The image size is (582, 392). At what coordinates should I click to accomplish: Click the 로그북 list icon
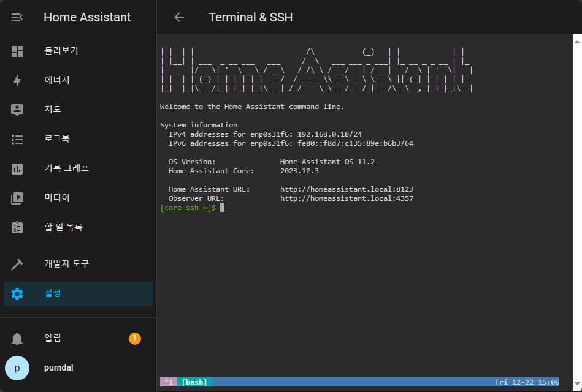pyautogui.click(x=17, y=140)
